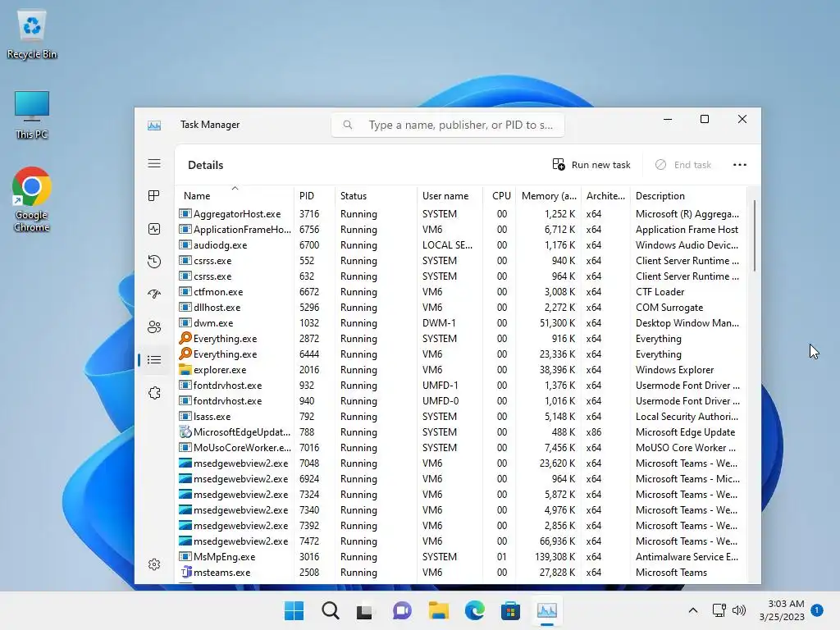840x630 pixels.
Task: Open the Task Manager hamburger navigation menu
Action: [x=154, y=163]
